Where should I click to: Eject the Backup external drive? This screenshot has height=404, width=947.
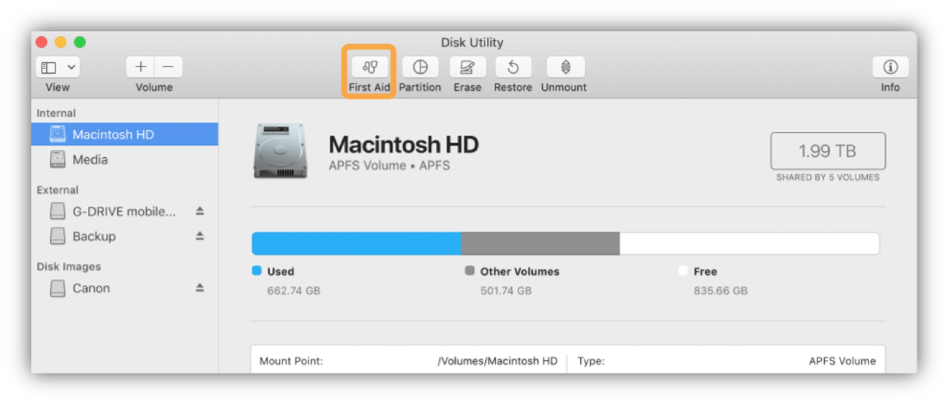(x=199, y=236)
